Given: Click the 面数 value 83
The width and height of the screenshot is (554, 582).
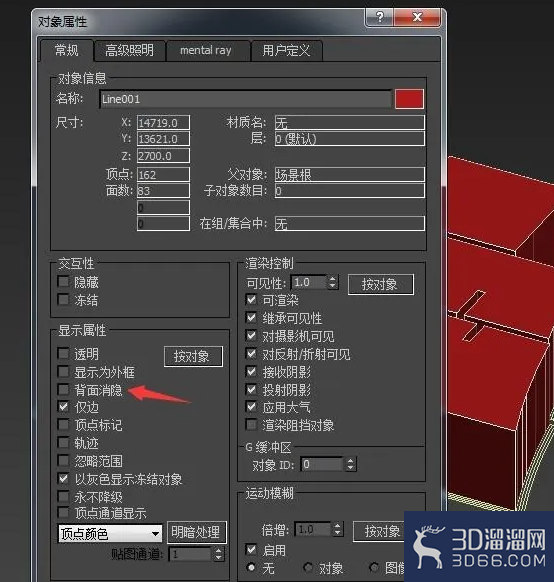Looking at the screenshot, I should point(163,190).
